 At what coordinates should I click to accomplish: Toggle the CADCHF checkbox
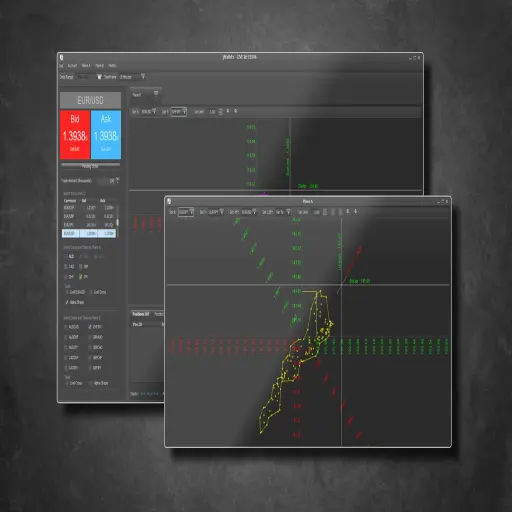point(66,358)
